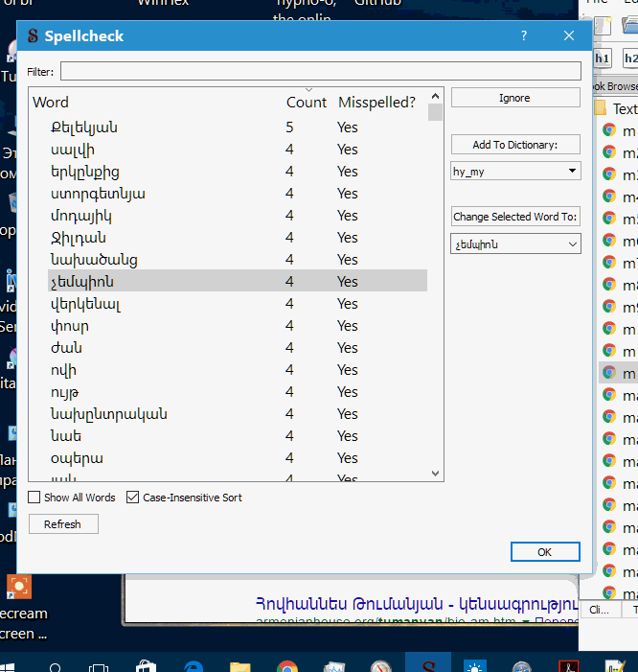Viewport: 638px width, 672px height.
Task: Confirm with the OK button
Action: coord(545,552)
